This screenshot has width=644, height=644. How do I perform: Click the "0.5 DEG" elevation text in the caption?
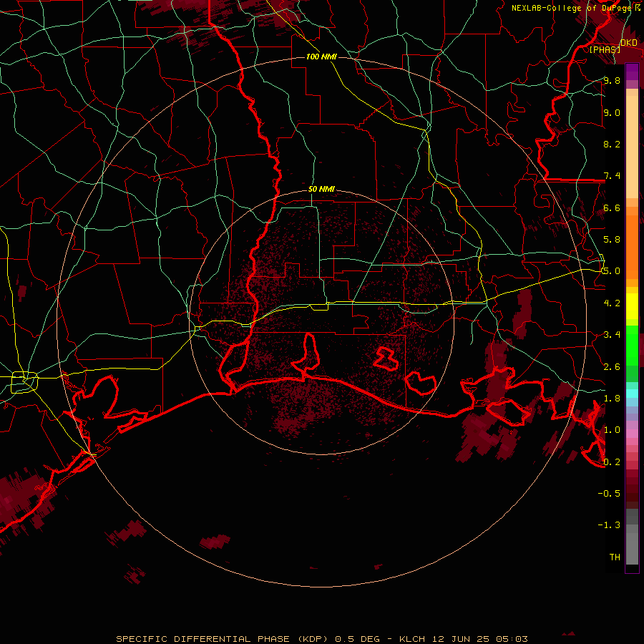pyautogui.click(x=357, y=639)
